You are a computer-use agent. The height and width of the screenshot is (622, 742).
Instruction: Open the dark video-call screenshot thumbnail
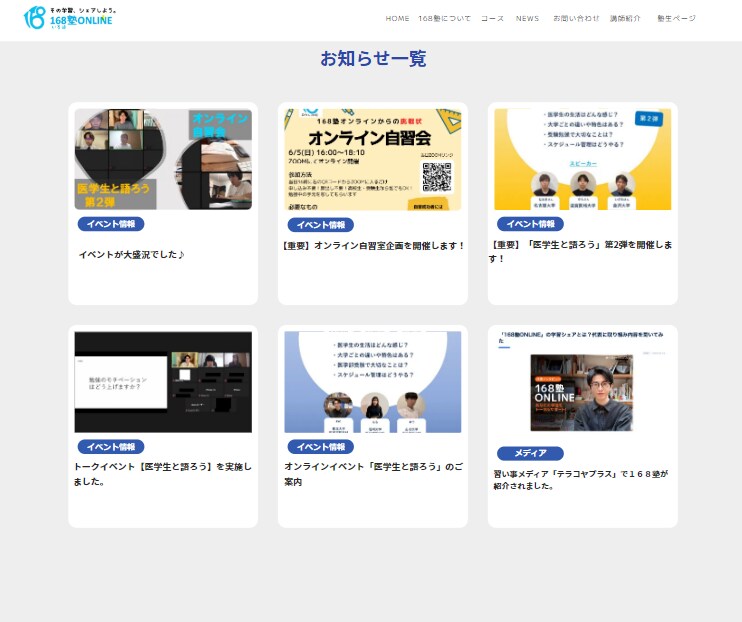click(163, 382)
